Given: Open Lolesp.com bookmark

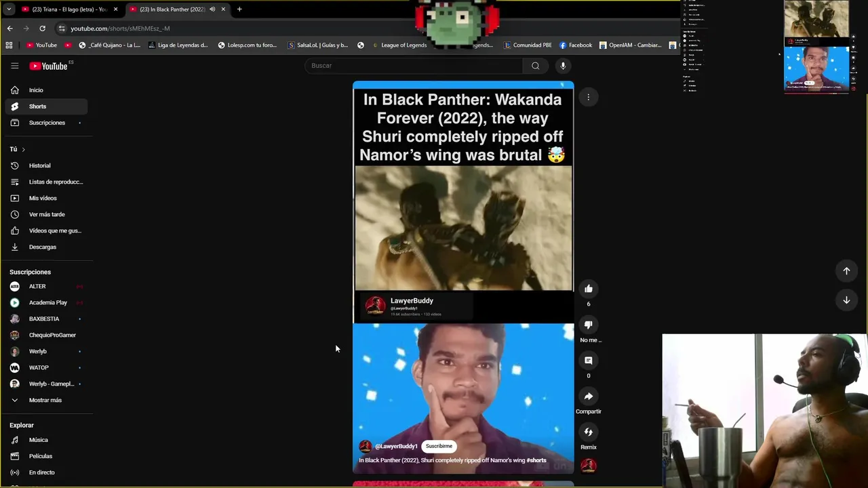Looking at the screenshot, I should (x=248, y=45).
